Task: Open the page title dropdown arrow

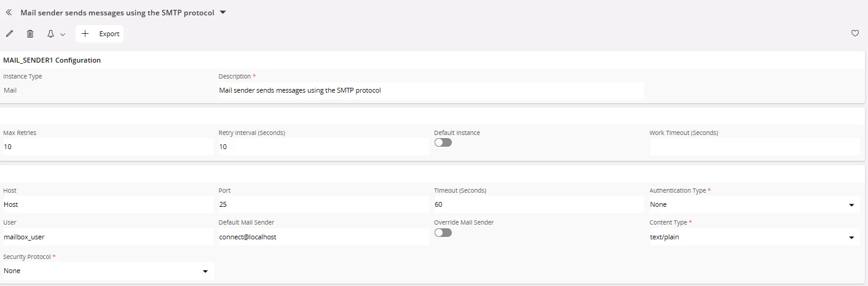Action: 223,12
